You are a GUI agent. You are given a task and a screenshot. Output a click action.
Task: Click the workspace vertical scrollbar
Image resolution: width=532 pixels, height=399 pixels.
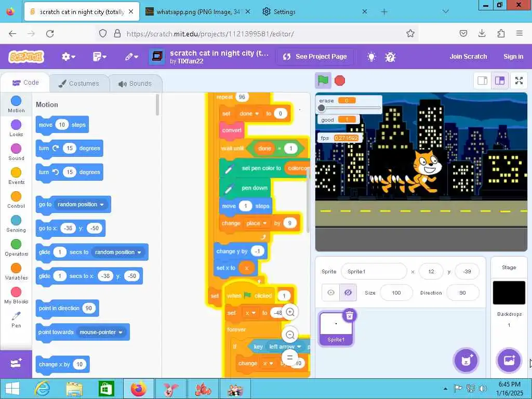tap(308, 201)
